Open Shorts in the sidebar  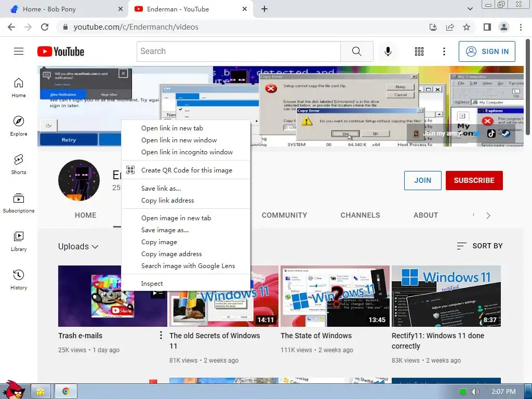(x=19, y=164)
